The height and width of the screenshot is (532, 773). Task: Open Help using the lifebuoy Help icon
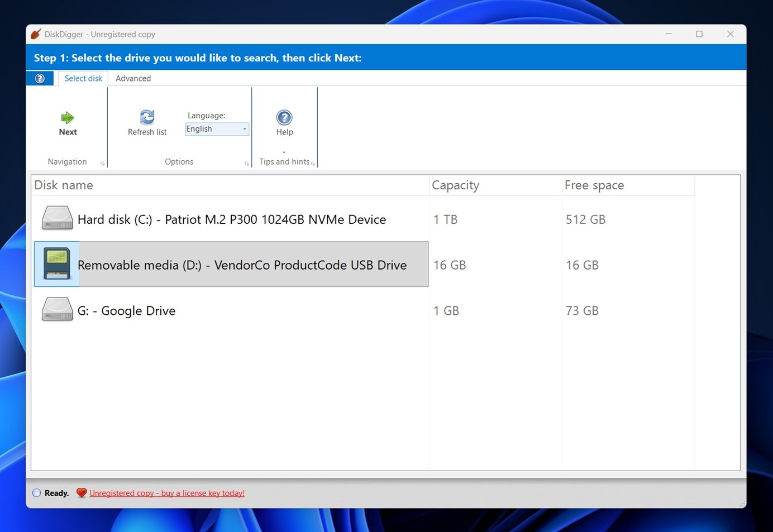click(x=284, y=118)
